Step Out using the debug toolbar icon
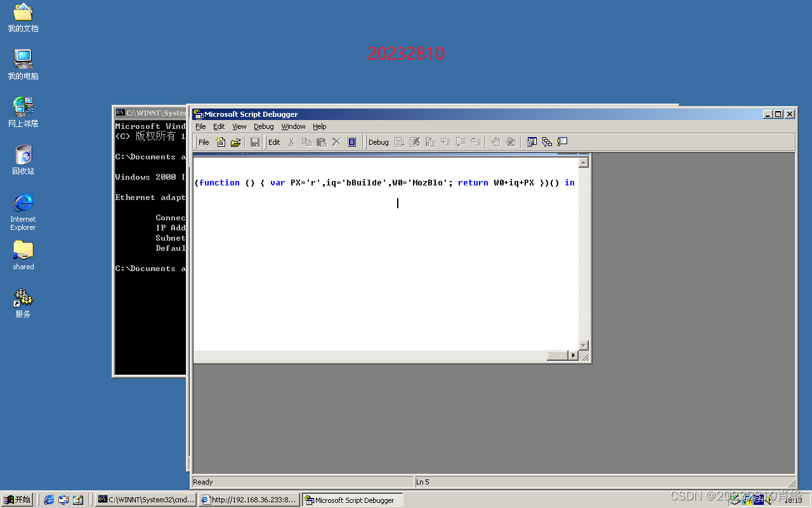This screenshot has height=508, width=812. 476,142
